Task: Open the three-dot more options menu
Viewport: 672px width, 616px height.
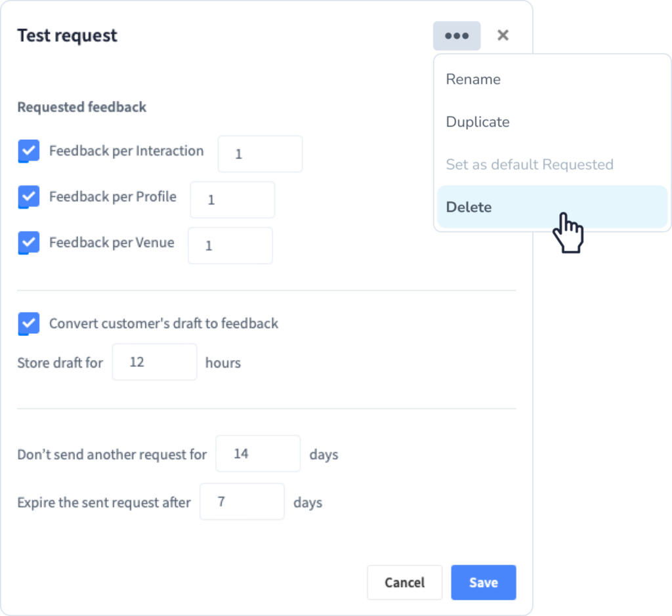Action: [457, 35]
